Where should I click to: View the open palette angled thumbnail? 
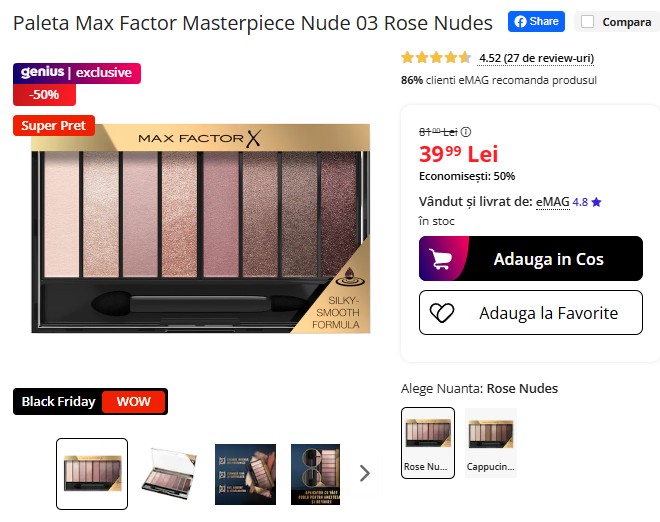point(169,474)
